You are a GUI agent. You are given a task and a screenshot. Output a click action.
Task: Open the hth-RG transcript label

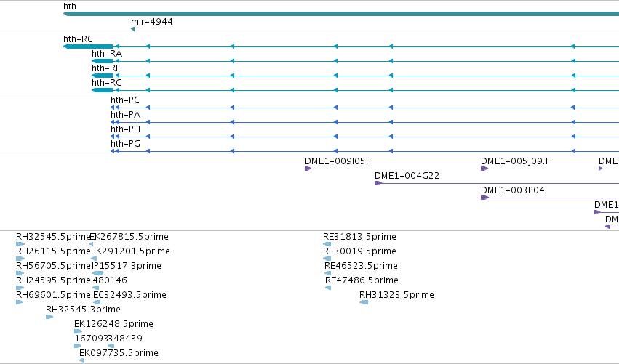[x=107, y=83]
